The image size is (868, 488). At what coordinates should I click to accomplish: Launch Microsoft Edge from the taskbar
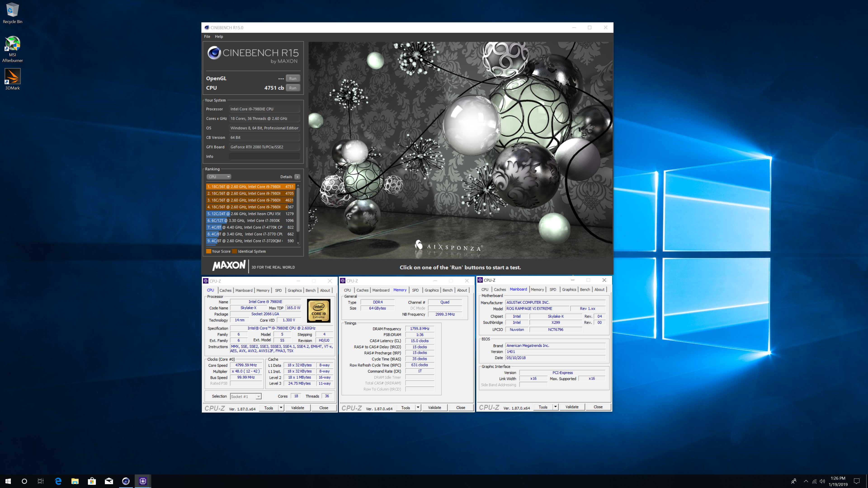[58, 481]
